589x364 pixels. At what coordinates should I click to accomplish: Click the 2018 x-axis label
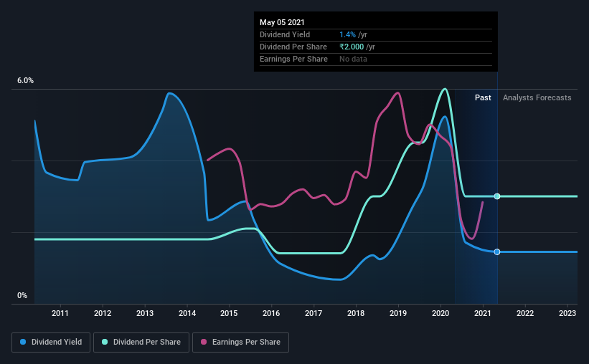(356, 313)
